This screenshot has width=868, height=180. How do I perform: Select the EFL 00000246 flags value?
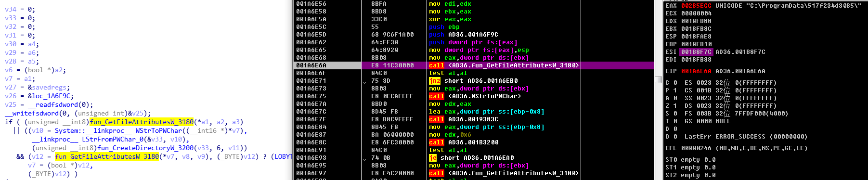(x=697, y=148)
